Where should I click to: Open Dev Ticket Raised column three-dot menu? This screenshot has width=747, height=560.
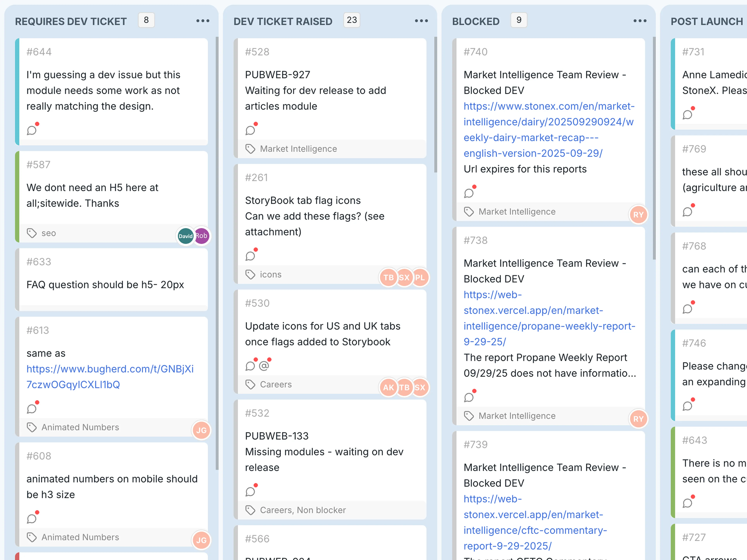point(421,21)
